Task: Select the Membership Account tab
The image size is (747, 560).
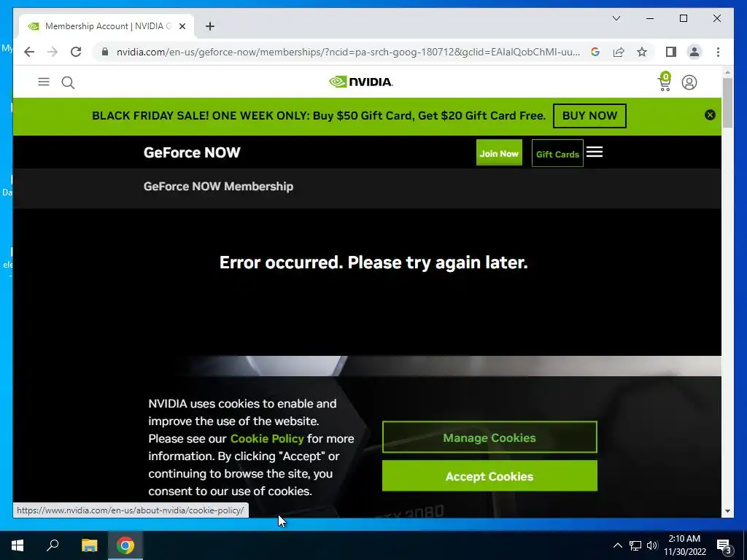Action: click(107, 26)
